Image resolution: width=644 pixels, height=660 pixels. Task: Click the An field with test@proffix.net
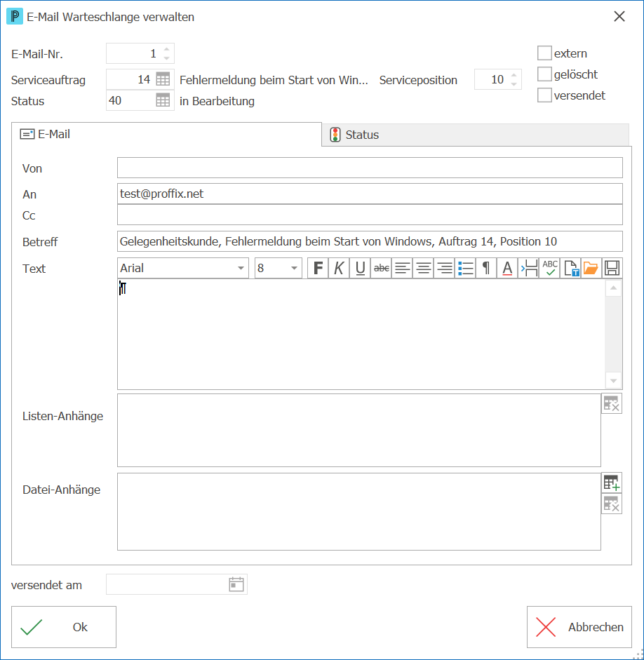click(370, 194)
